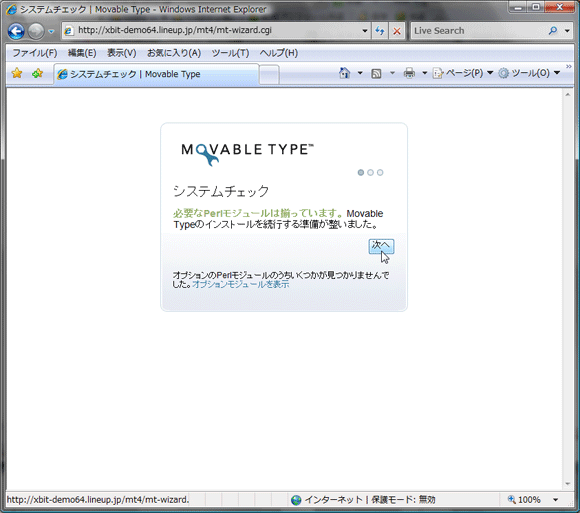Select the システムチェック | Movable Type tab

coord(156,74)
